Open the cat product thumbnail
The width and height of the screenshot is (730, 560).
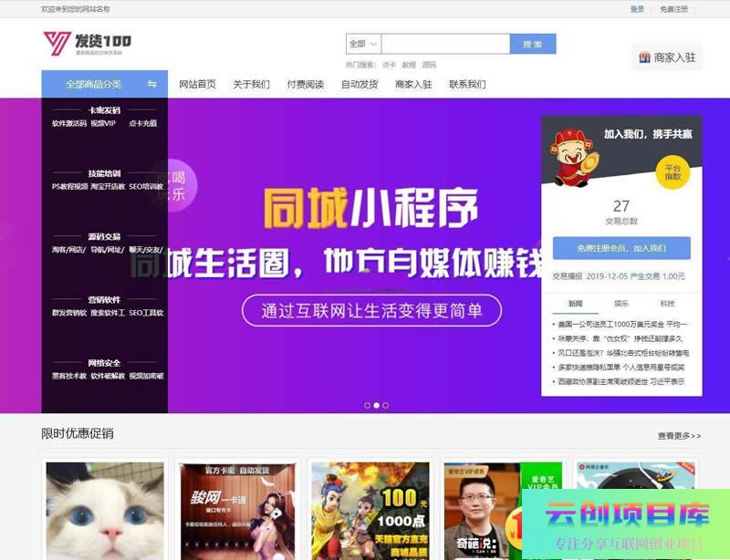point(105,509)
